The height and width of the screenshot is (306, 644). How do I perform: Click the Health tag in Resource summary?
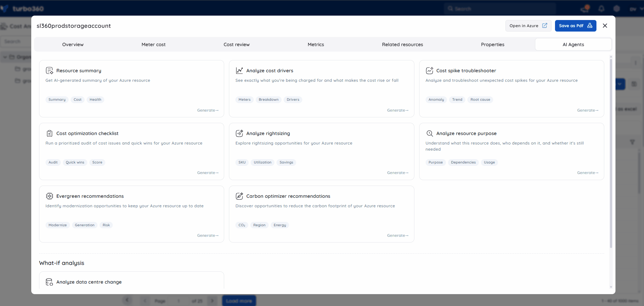(95, 100)
